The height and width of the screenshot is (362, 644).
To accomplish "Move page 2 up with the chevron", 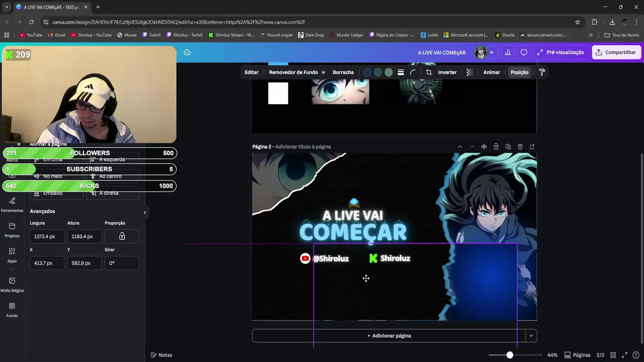I will click(x=460, y=147).
